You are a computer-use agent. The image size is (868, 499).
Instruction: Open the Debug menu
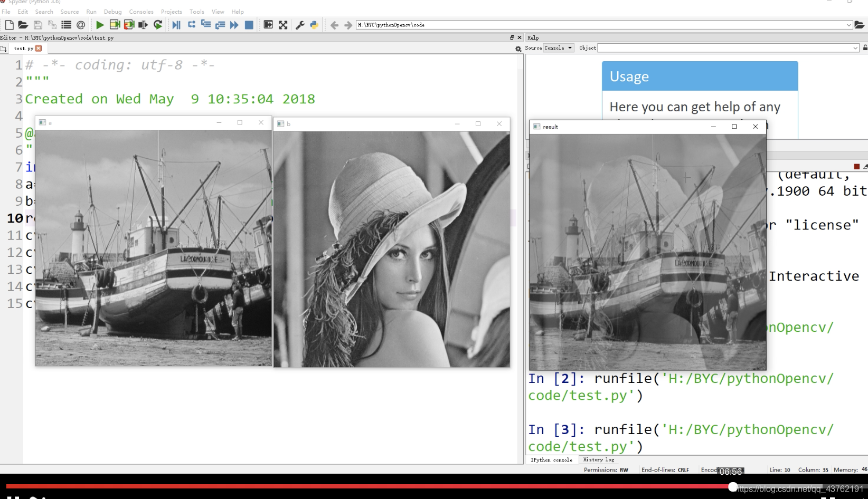pos(112,12)
